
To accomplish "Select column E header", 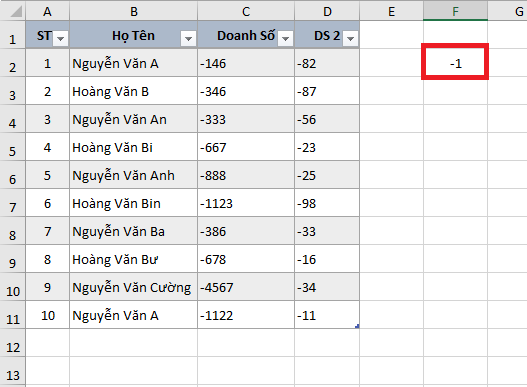I will click(x=391, y=11).
